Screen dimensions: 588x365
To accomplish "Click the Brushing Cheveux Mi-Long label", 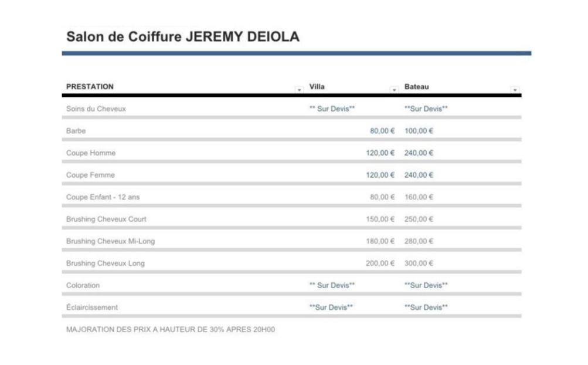I will [110, 241].
